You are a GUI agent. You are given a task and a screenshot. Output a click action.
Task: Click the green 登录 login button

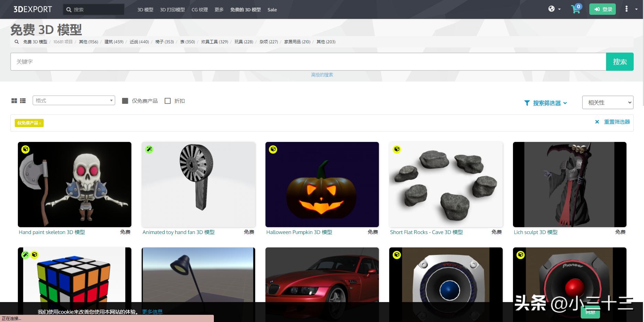(602, 9)
